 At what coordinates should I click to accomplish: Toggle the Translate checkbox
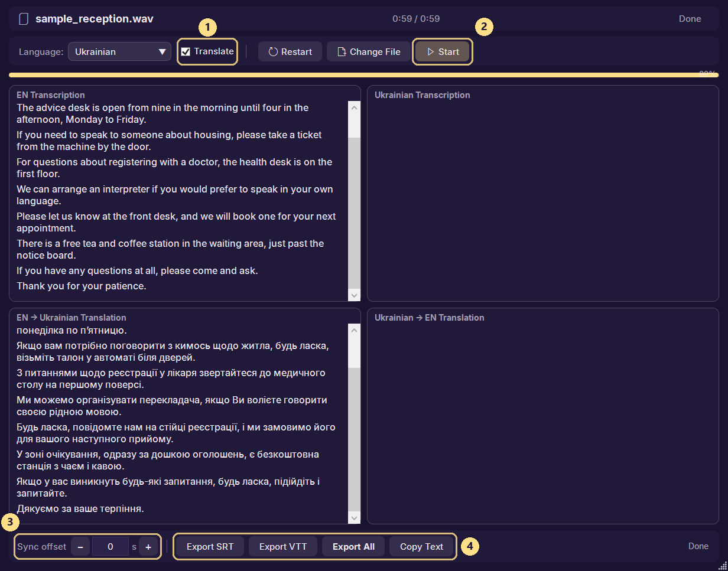coord(186,51)
